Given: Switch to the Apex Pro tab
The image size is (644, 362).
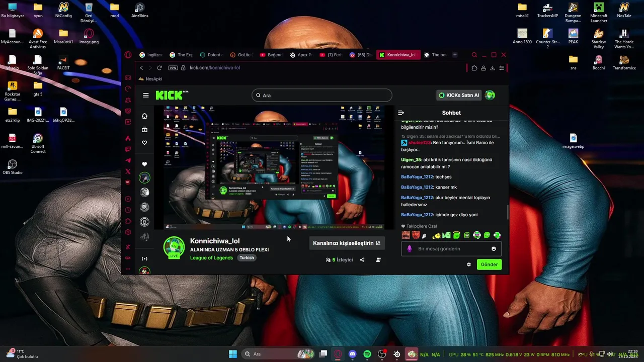Looking at the screenshot, I should click(x=302, y=55).
